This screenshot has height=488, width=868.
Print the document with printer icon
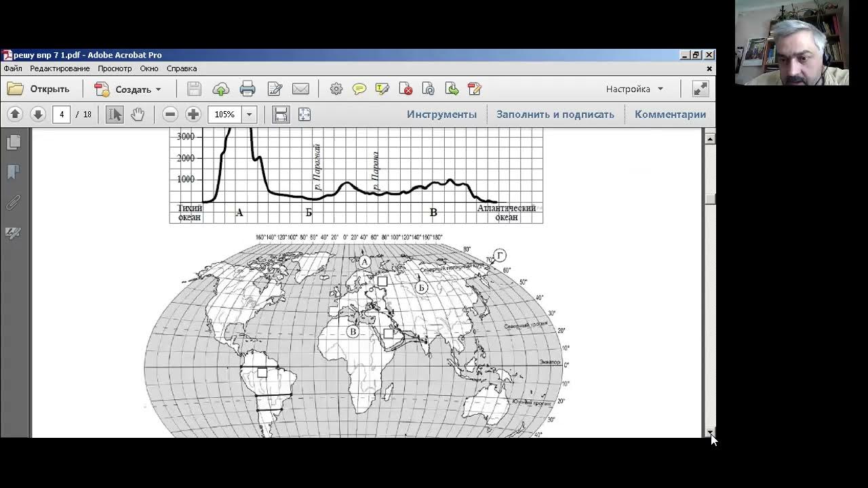click(x=248, y=89)
